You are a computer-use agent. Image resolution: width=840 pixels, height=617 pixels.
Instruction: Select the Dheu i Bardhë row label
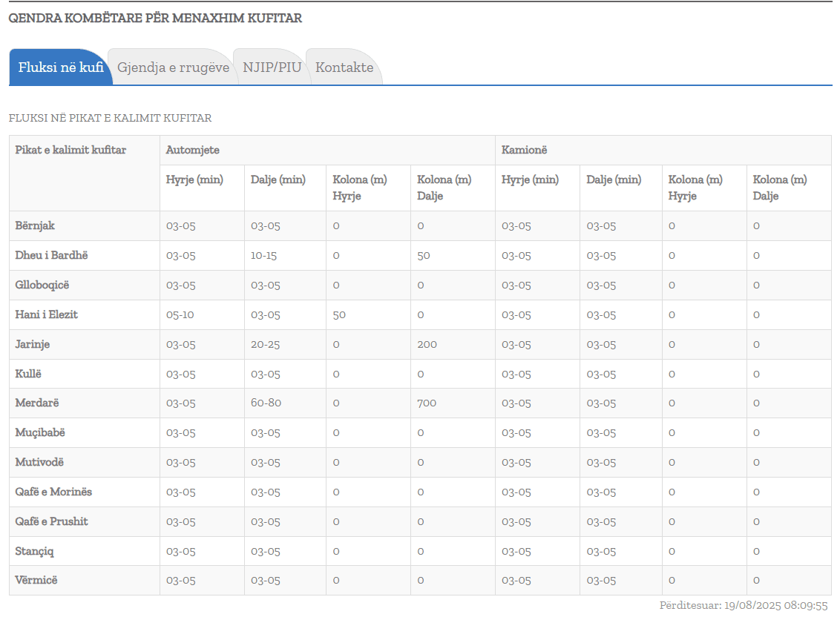52,255
